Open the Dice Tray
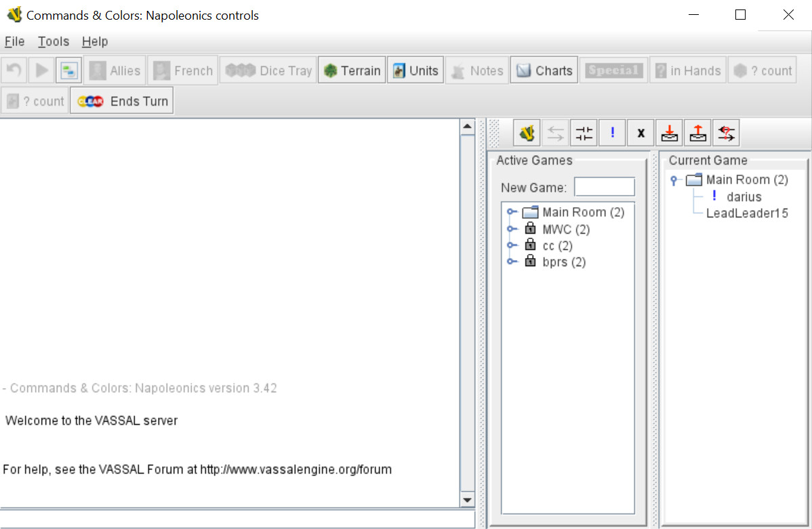The image size is (812, 529). click(x=268, y=70)
